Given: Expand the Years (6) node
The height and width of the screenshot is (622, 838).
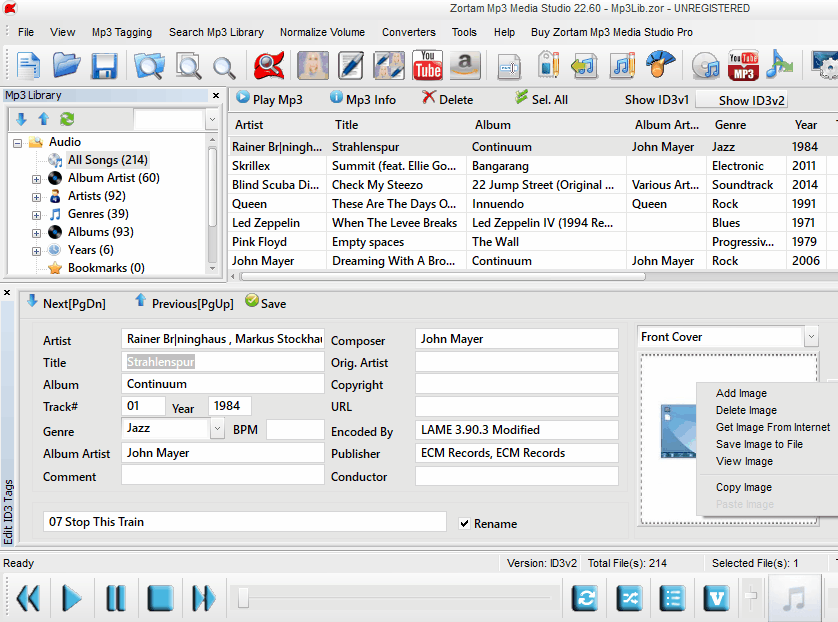Looking at the screenshot, I should (x=36, y=251).
